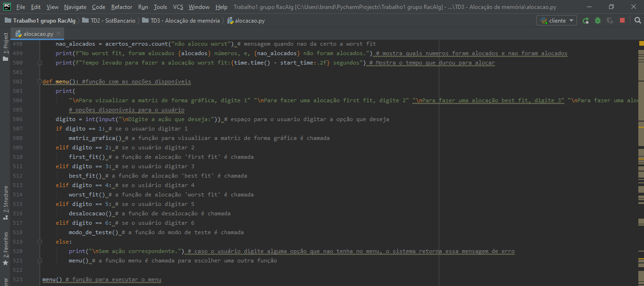Start debugging with the green bug icon
The width and height of the screenshot is (644, 286).
(x=598, y=21)
